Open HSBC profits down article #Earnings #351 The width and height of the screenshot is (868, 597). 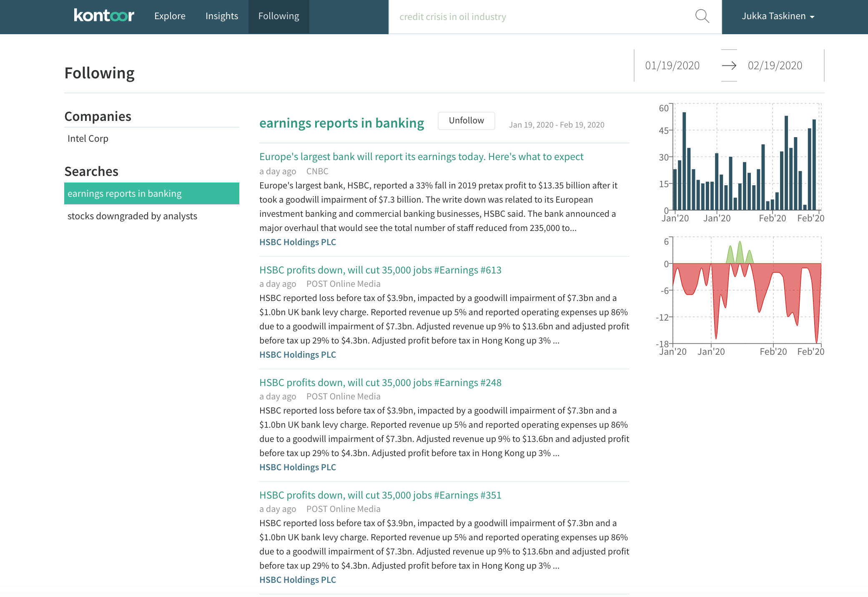[x=380, y=495]
